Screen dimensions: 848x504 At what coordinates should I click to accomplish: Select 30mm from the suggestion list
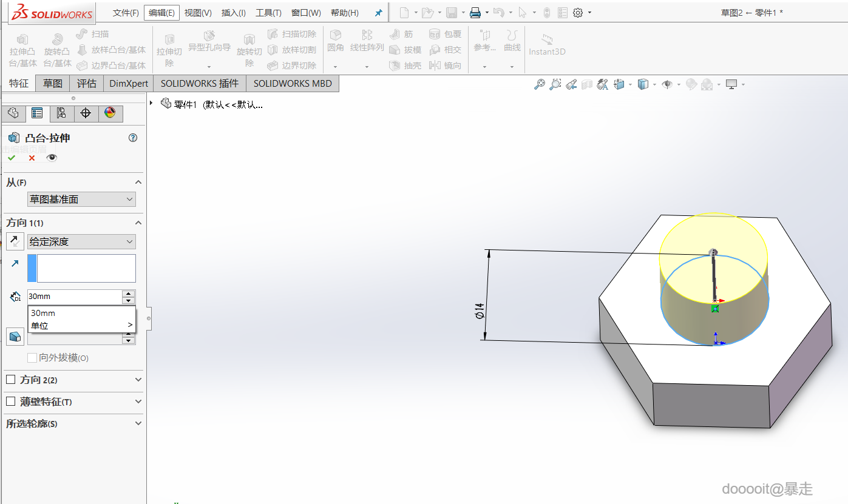(x=44, y=313)
